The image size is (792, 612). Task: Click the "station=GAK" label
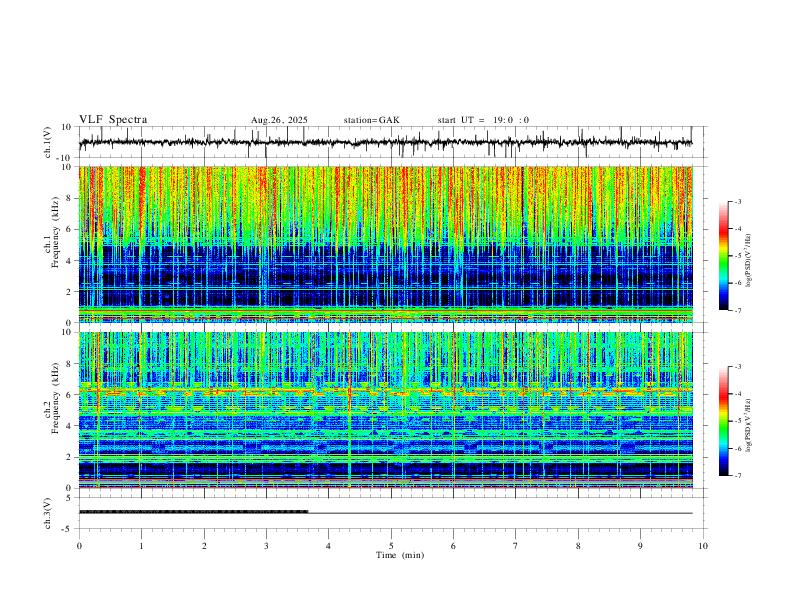click(372, 120)
